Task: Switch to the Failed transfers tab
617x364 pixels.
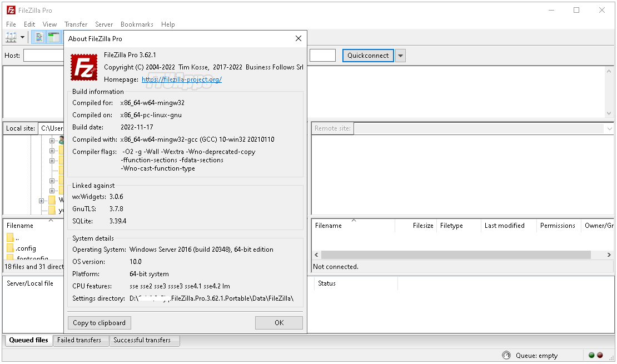Action: click(x=81, y=340)
